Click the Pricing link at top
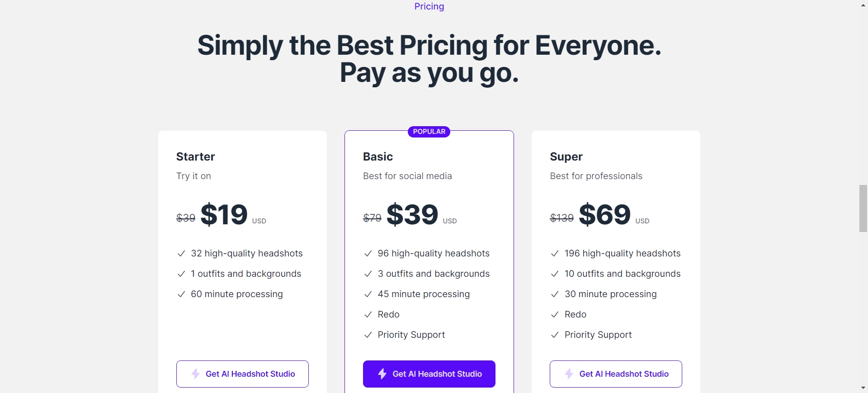Screen dimensions: 868x393 tap(429, 6)
